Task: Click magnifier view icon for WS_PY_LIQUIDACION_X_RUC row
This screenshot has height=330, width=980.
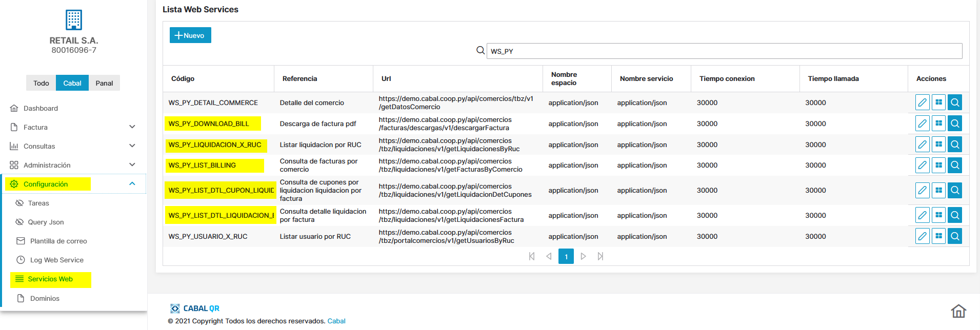Action: [954, 145]
